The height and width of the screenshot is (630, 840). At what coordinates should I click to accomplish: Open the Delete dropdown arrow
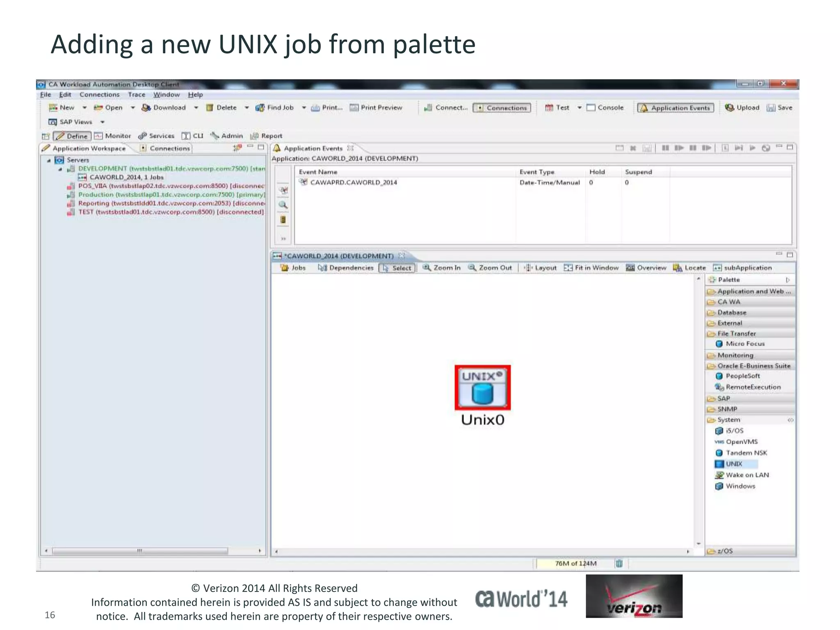(247, 107)
